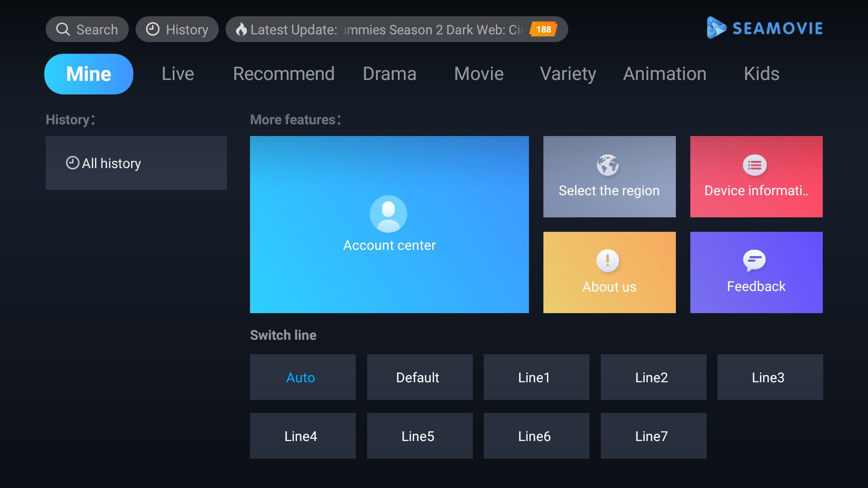The width and height of the screenshot is (868, 488).
Task: Select the Auto line option
Action: pyautogui.click(x=303, y=377)
